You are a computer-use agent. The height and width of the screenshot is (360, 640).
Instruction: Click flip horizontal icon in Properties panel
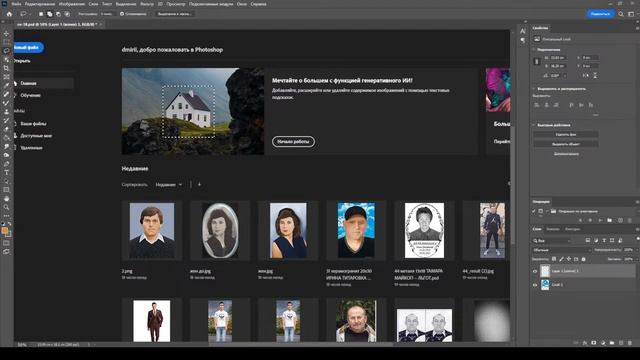tap(586, 76)
